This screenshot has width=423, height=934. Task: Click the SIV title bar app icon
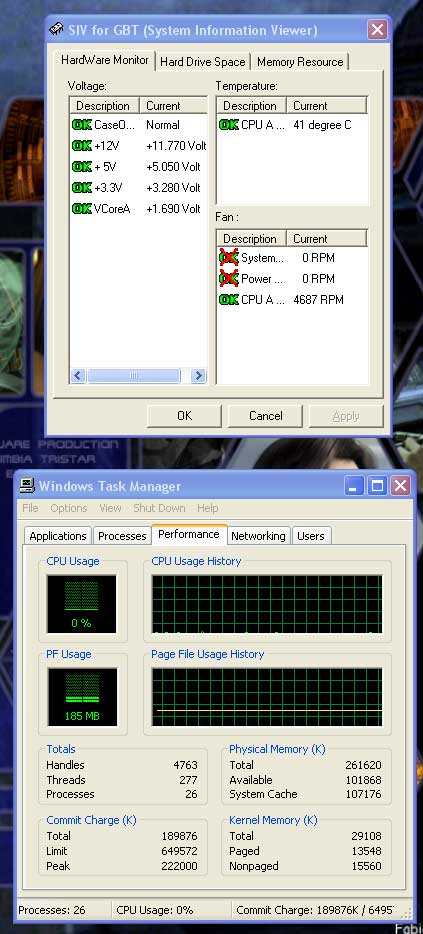57,30
